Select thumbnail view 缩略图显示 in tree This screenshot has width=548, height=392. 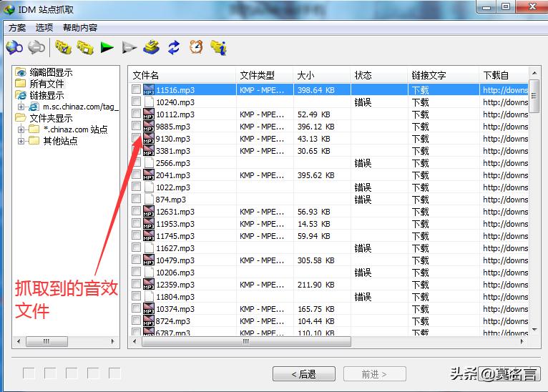pyautogui.click(x=51, y=72)
